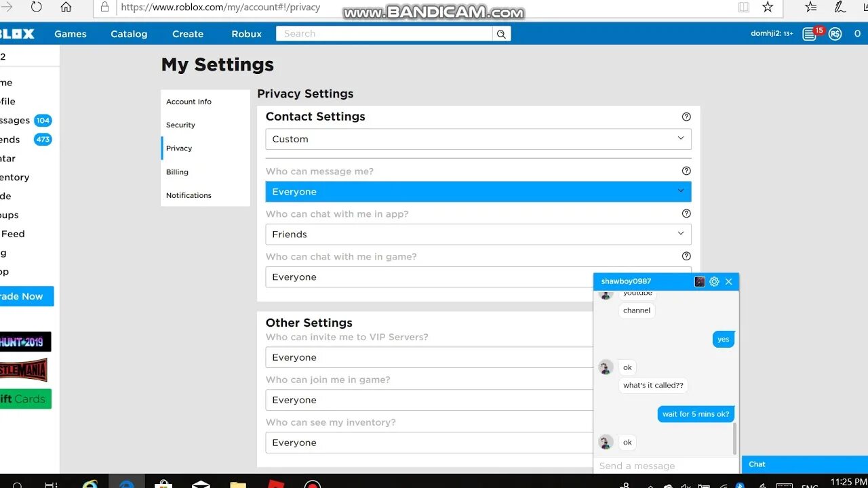Open Who can chat in game dropdown
This screenshot has width=868, height=488.
[x=429, y=277]
